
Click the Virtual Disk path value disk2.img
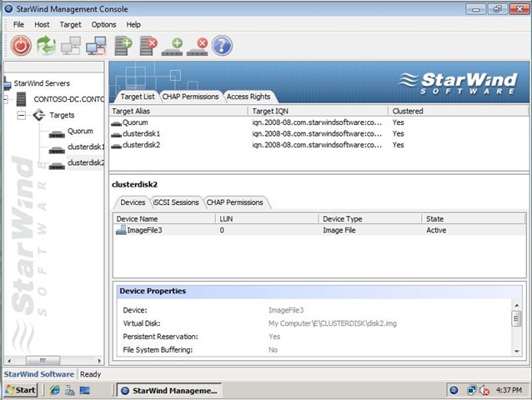(x=333, y=323)
